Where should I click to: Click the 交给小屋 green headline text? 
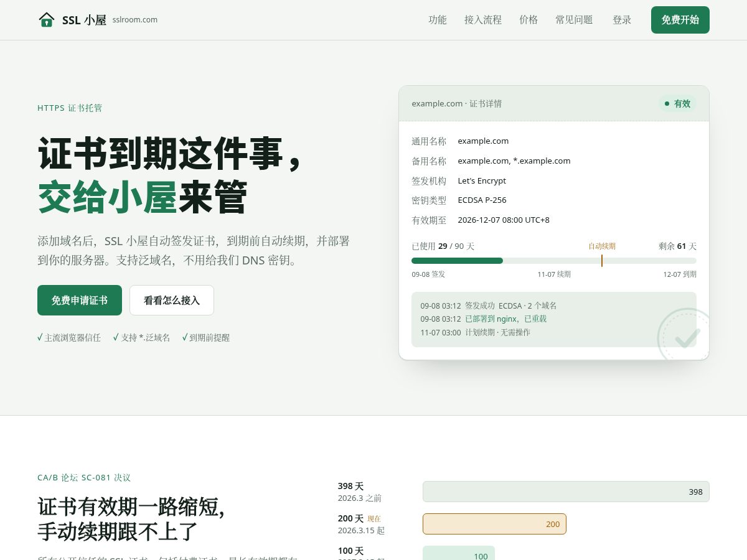(108, 197)
